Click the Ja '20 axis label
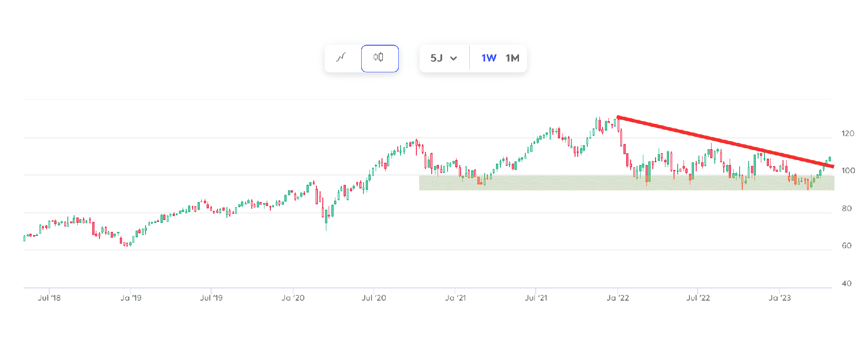 click(293, 298)
